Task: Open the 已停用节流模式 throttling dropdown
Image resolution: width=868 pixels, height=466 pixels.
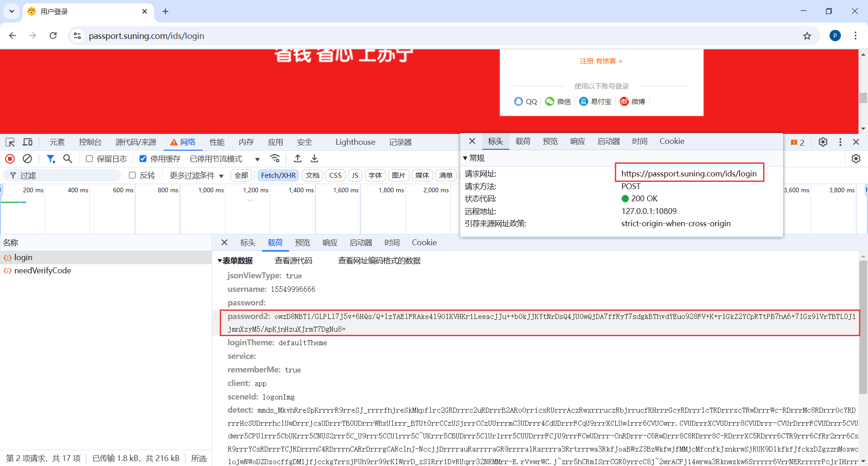Action: tap(225, 159)
